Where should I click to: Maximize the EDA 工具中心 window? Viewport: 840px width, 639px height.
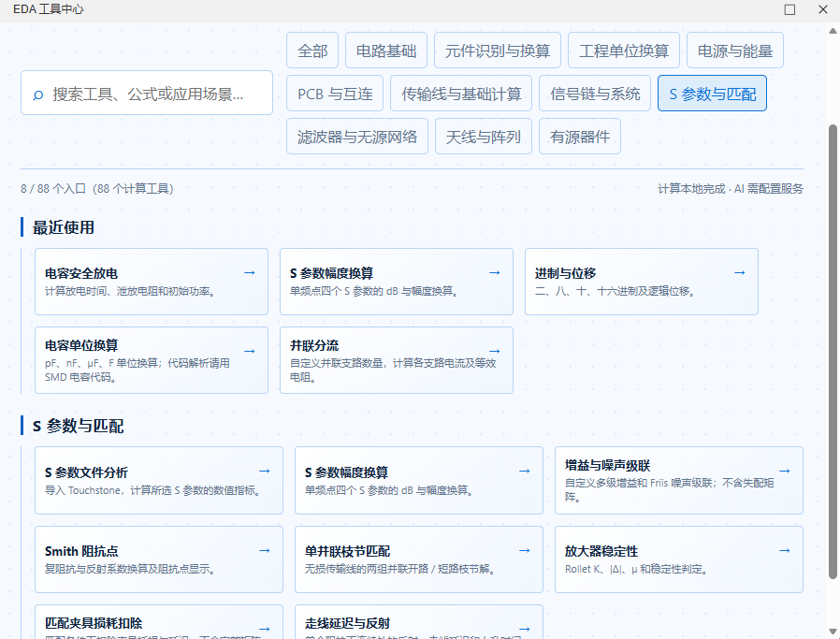[789, 9]
